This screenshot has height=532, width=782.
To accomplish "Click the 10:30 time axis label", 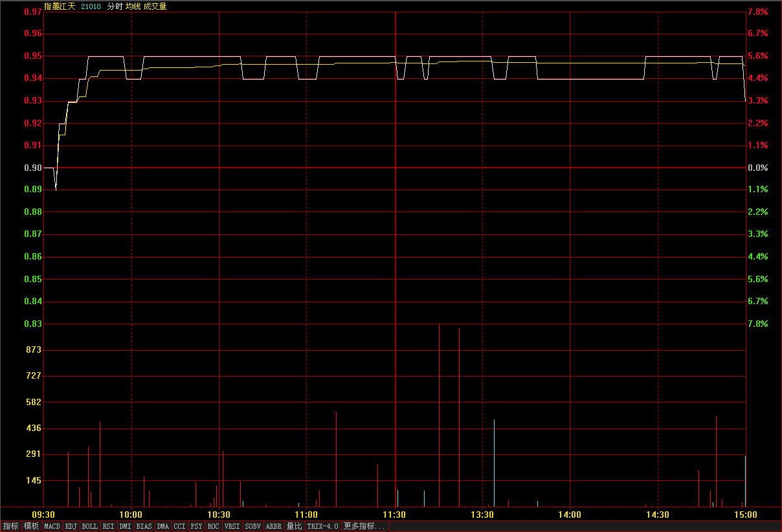I will 219,515.
